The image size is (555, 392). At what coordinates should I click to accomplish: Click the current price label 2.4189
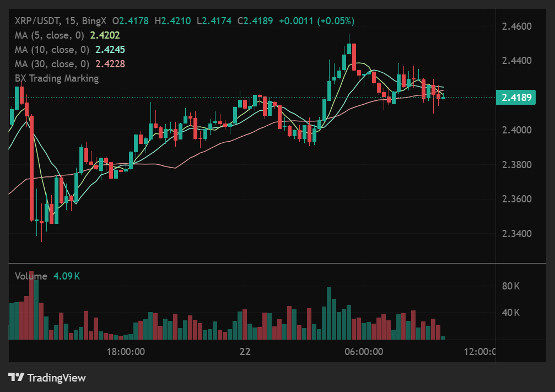[516, 97]
